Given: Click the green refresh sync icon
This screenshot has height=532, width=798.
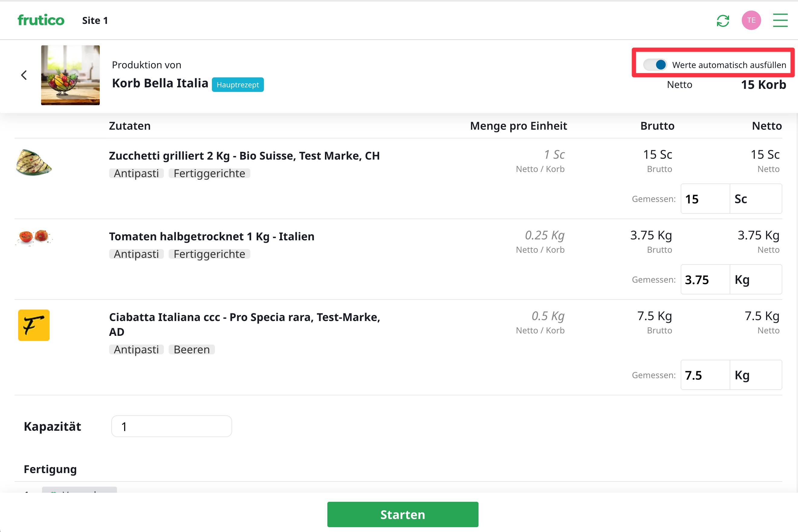Looking at the screenshot, I should tap(723, 21).
